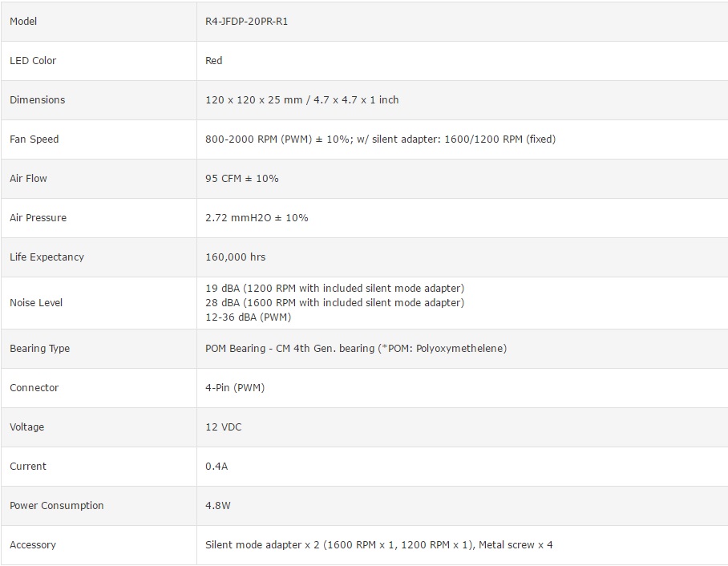Select the 95 CFM air flow value
Viewport: 728px width, 566px height.
(x=242, y=179)
